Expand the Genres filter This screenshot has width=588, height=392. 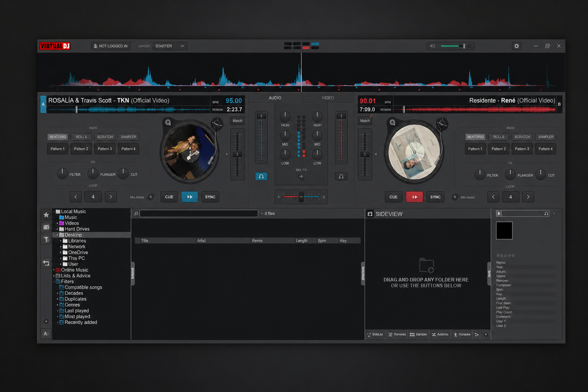57,305
